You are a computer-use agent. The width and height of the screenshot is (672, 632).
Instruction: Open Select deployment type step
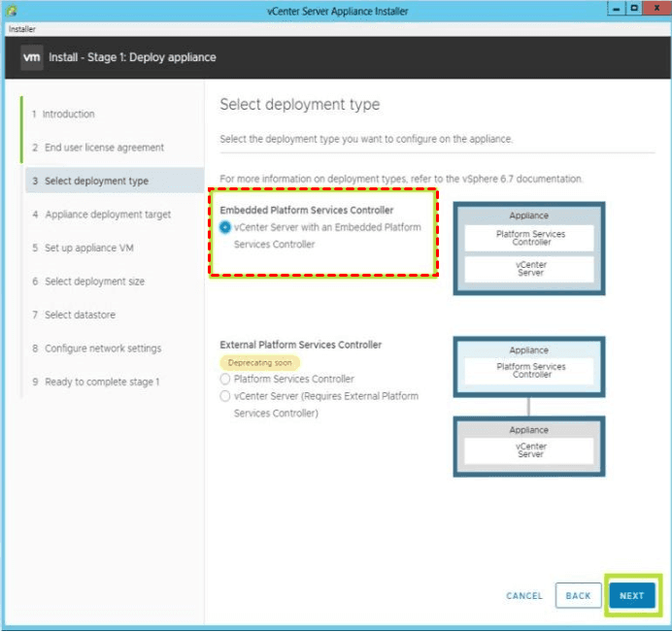point(114,181)
